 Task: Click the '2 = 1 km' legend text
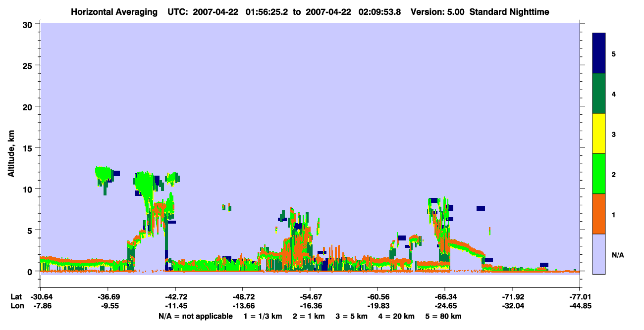[308, 316]
